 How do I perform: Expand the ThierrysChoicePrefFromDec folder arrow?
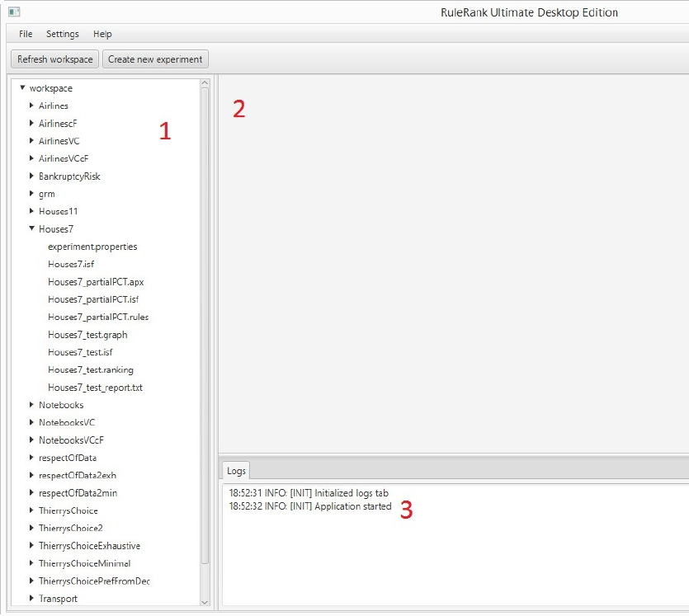tap(31, 581)
